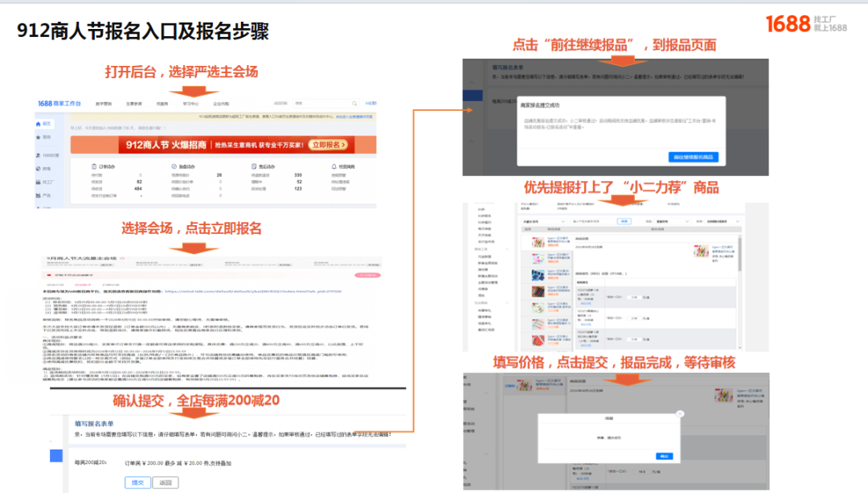Click the product thumbnail in detail panel header

coord(701,251)
